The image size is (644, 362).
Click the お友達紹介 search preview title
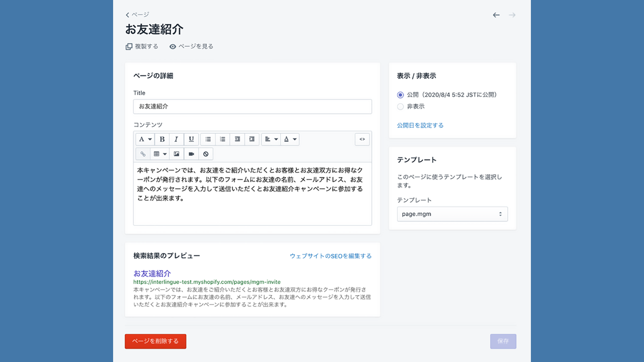click(x=152, y=274)
